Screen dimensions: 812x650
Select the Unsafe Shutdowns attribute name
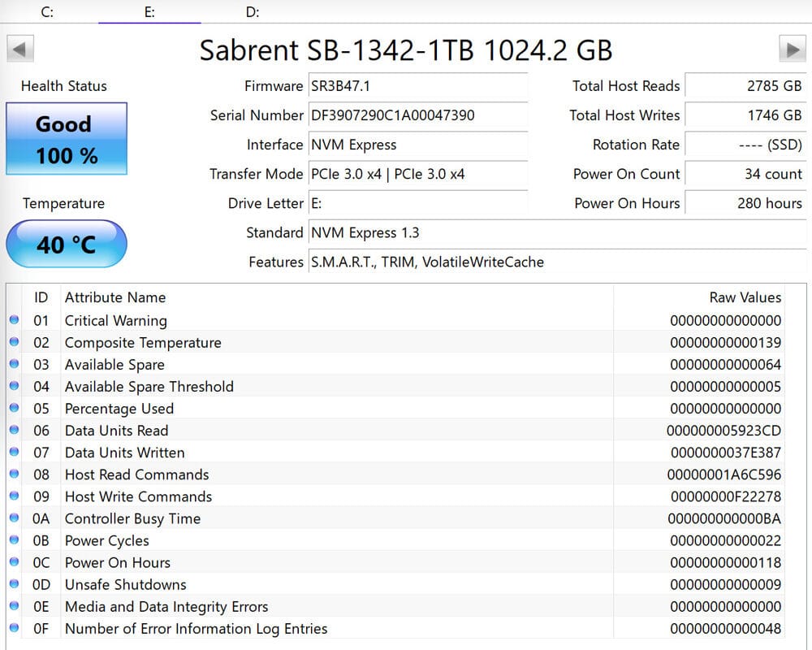(x=125, y=585)
